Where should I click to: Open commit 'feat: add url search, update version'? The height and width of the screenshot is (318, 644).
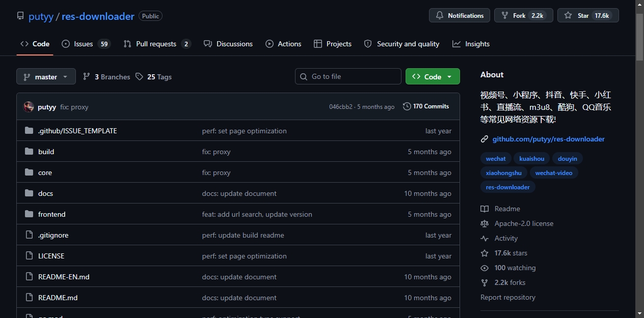pos(257,214)
